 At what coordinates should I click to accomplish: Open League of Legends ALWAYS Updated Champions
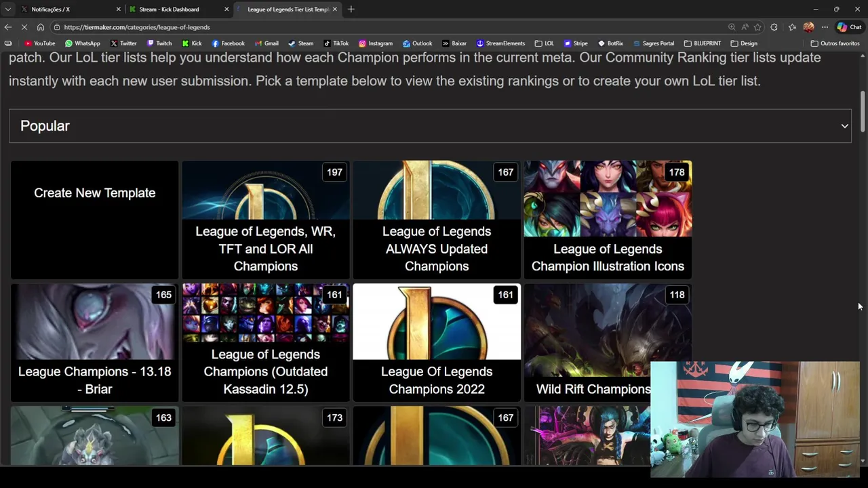point(437,220)
